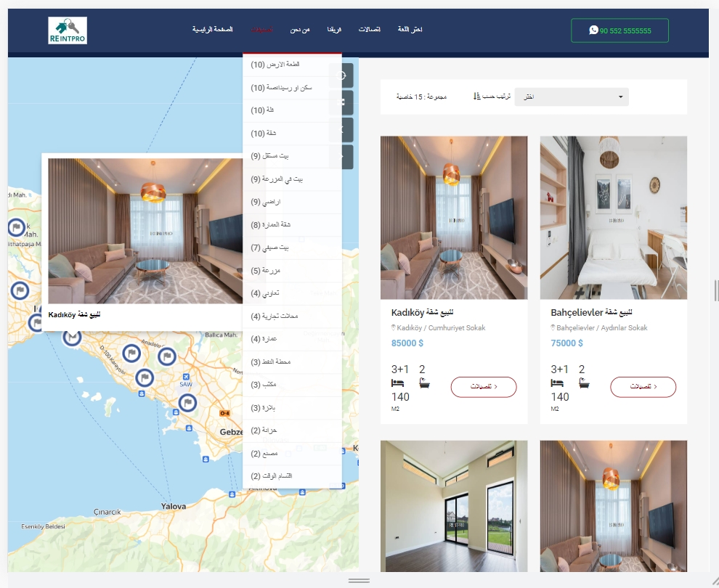Open the Kadıköy listing photo in the results
This screenshot has height=588, width=719.
[x=454, y=218]
